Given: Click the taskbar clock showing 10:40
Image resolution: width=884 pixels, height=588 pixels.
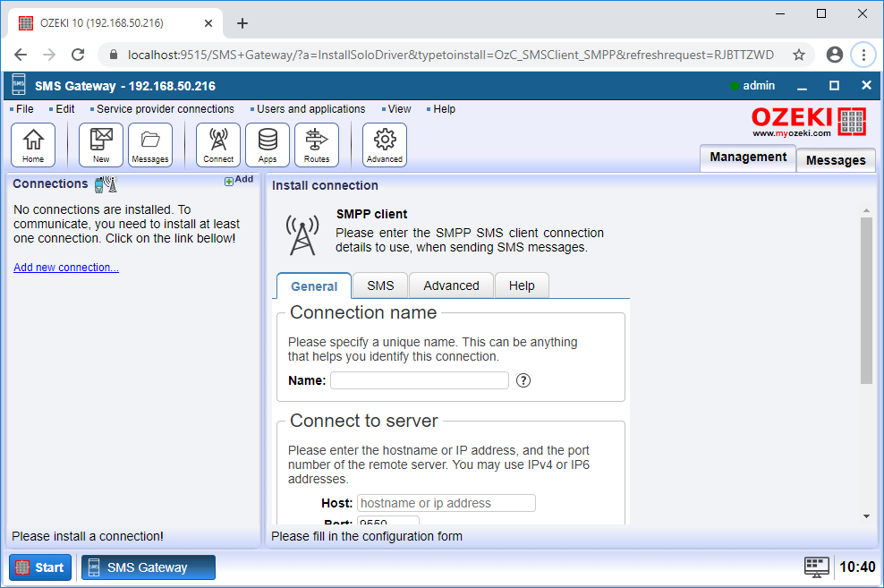Looking at the screenshot, I should (857, 567).
